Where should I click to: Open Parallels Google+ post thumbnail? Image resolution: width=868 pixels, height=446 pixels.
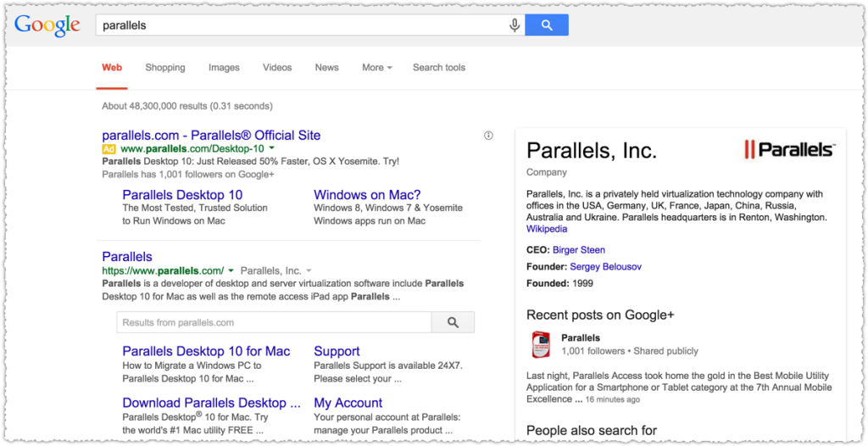541,344
